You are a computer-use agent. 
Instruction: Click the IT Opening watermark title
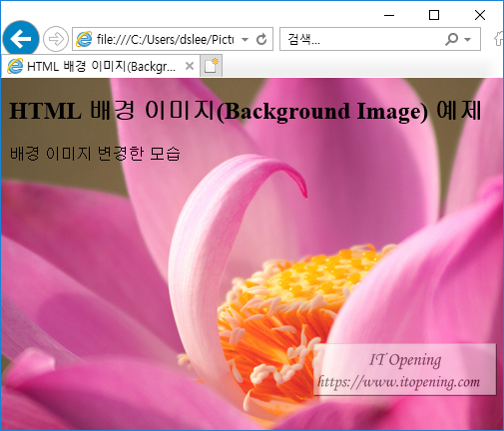point(405,360)
